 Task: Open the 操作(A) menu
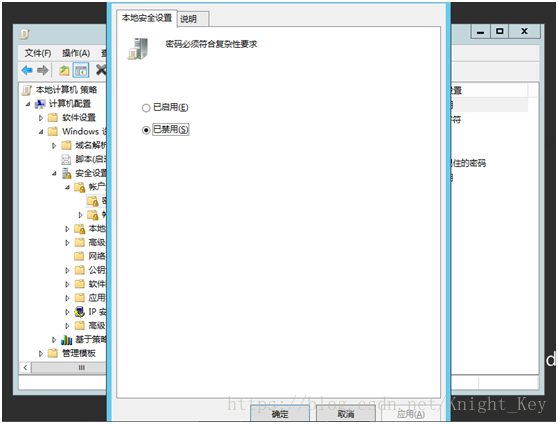click(76, 53)
